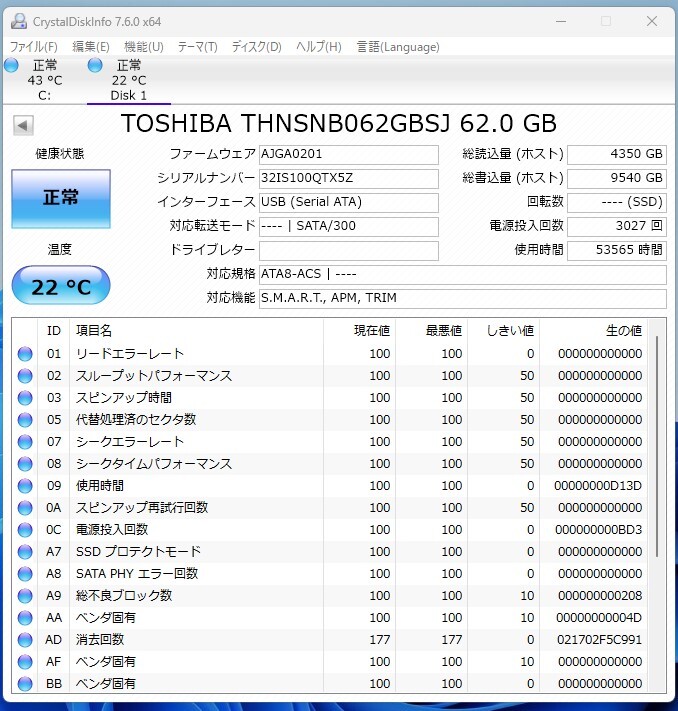
Task: Click the 正常 health status button
Action: click(x=61, y=199)
